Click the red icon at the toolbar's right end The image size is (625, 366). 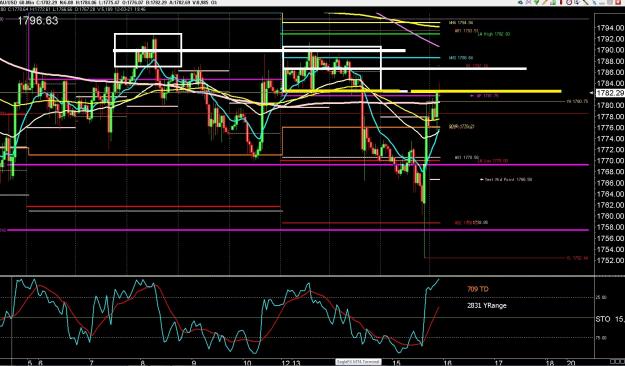[618, 2]
